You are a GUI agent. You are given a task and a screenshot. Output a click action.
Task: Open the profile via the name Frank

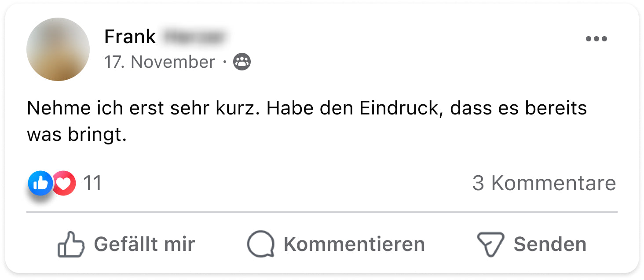130,37
